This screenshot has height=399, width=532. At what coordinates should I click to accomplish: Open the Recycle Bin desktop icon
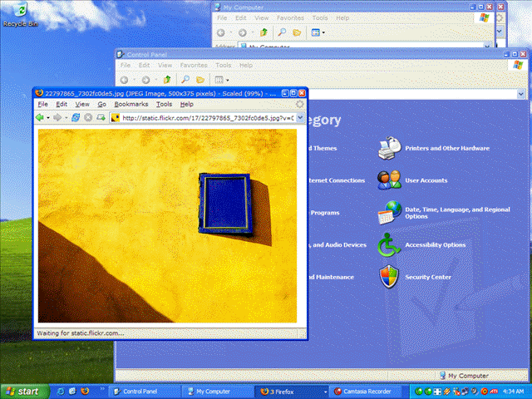(x=21, y=13)
